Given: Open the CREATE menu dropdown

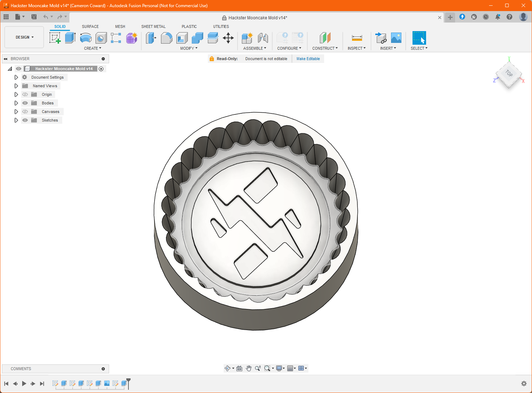Looking at the screenshot, I should pyautogui.click(x=93, y=48).
